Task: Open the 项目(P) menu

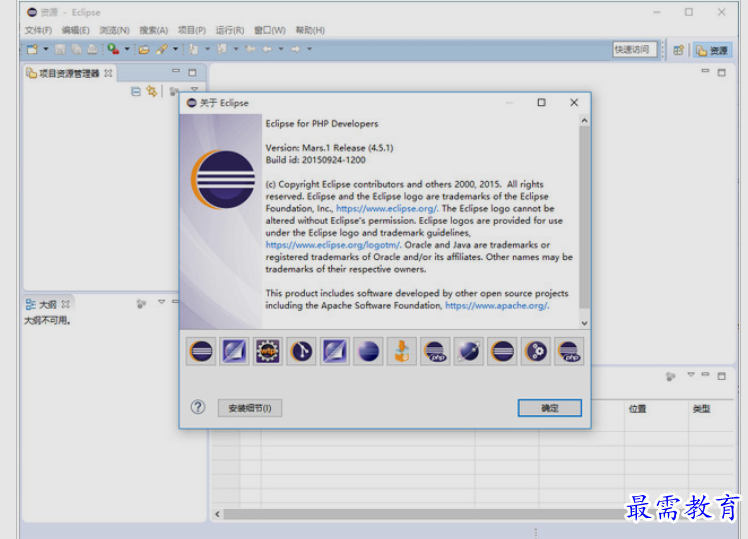Action: [x=192, y=31]
